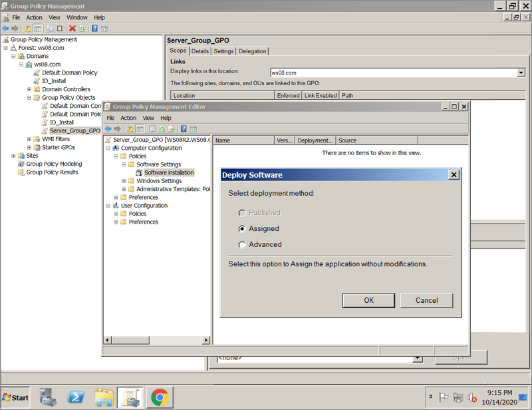The image size is (532, 410).
Task: Click Up one level icon in Editor toolbar
Action: [130, 128]
